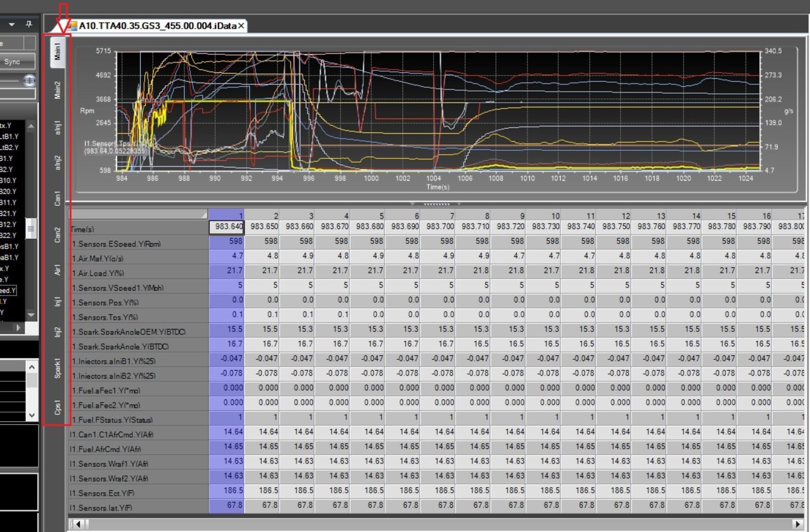
Task: Click the input field below the slider
Action: [18, 93]
